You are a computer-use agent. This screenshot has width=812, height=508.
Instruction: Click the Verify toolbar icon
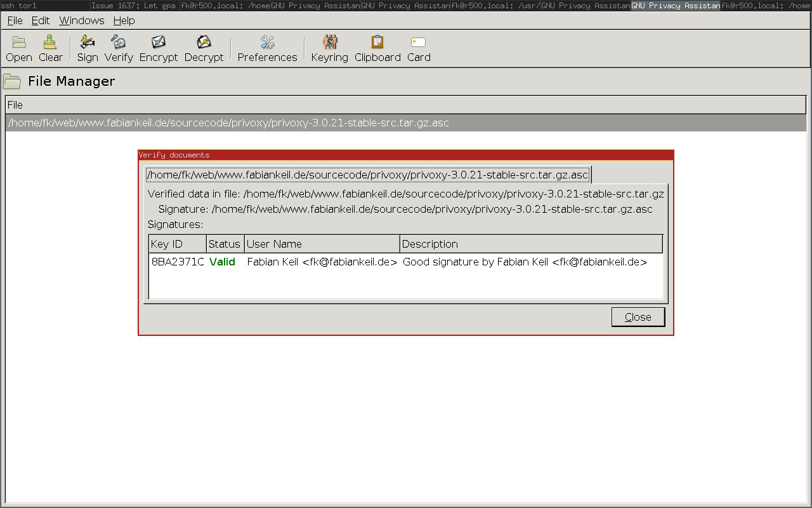(x=119, y=43)
